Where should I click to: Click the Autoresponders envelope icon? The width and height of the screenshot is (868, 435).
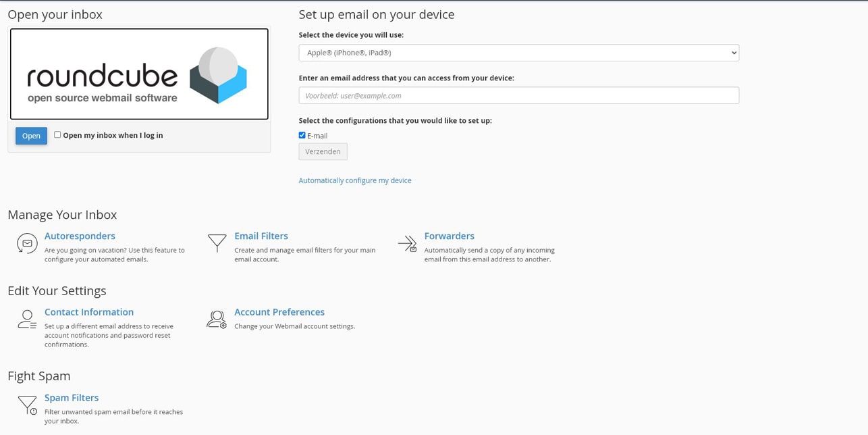(27, 243)
